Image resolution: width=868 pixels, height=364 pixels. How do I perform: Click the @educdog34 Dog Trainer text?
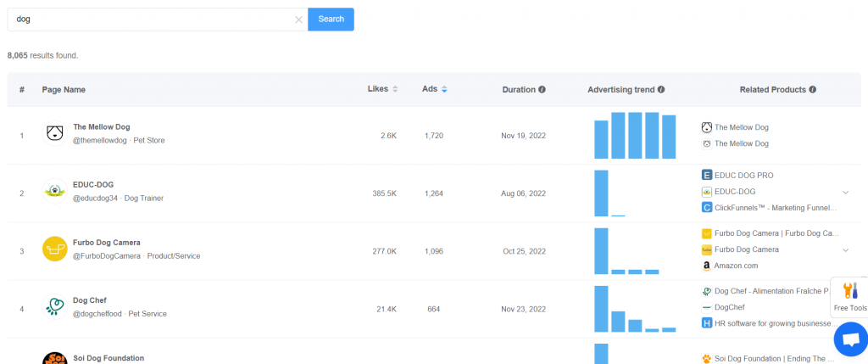coord(119,198)
